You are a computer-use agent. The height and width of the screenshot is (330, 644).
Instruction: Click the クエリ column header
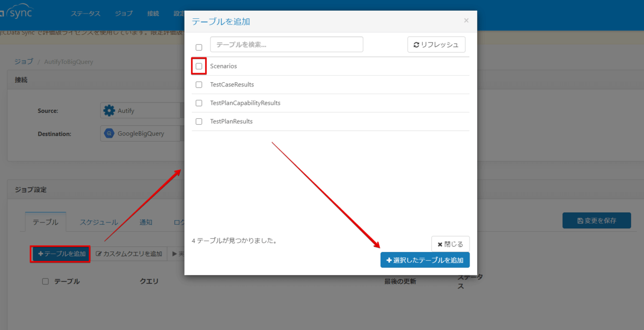pyautogui.click(x=149, y=282)
